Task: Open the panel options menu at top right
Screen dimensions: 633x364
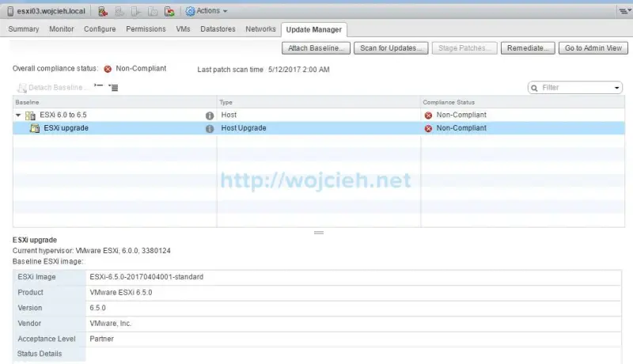Action: point(624,11)
